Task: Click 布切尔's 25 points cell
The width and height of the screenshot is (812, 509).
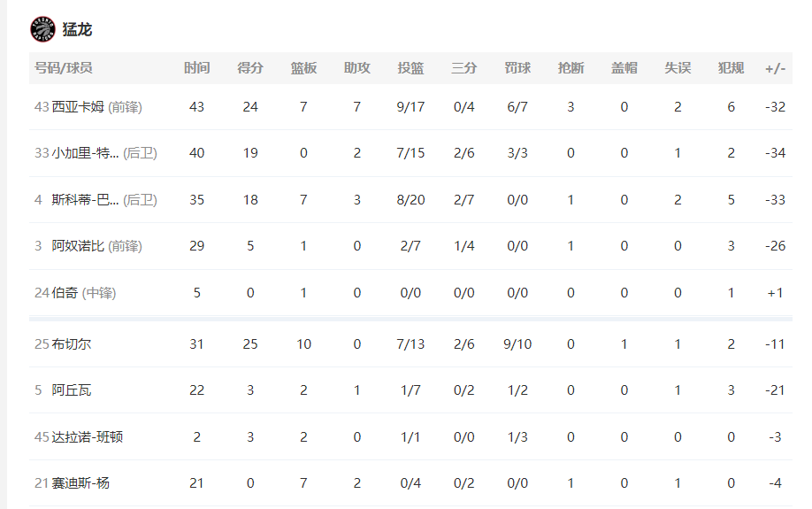Action: [250, 344]
